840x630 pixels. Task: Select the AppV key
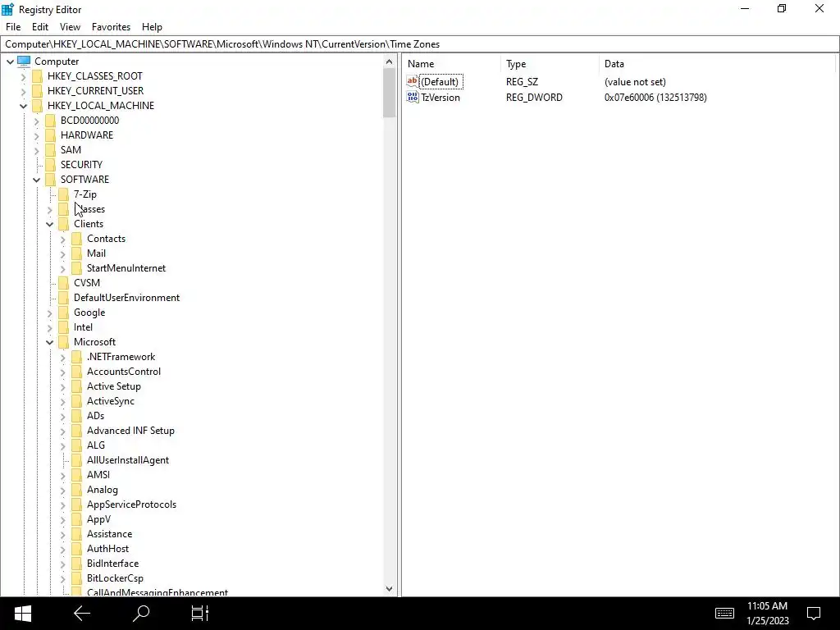pyautogui.click(x=98, y=519)
